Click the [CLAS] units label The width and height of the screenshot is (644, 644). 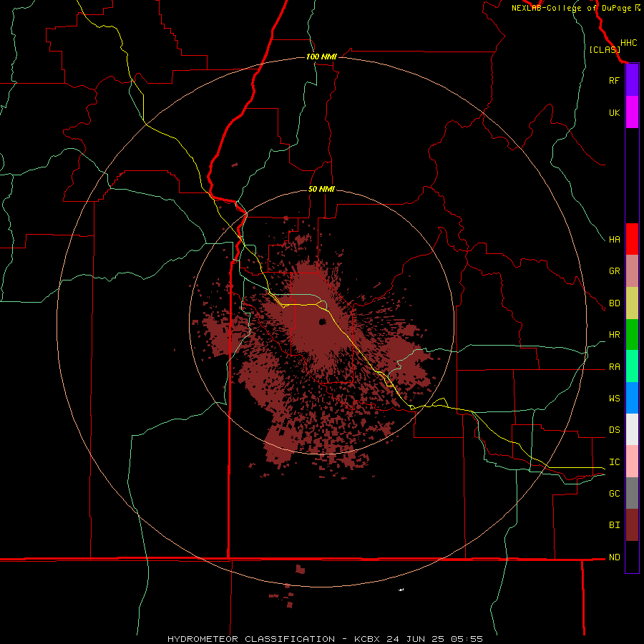pos(605,49)
